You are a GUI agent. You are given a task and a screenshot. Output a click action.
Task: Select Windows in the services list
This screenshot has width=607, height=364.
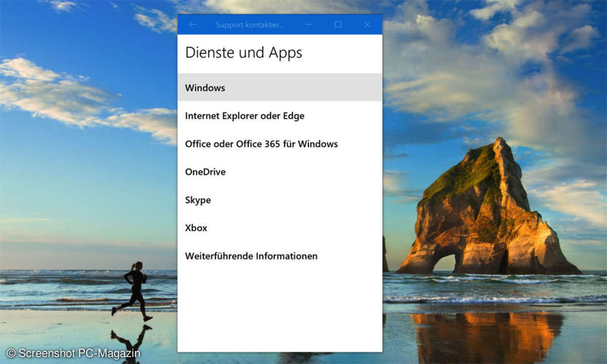click(x=280, y=87)
